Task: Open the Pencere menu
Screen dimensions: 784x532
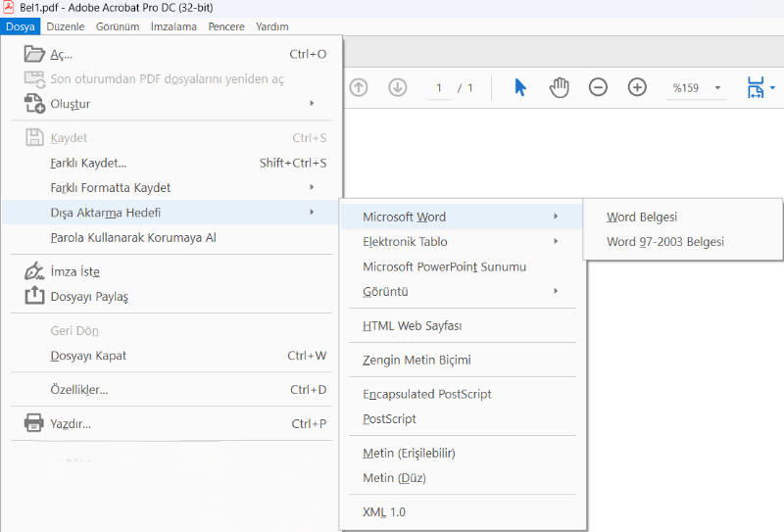Action: [226, 26]
